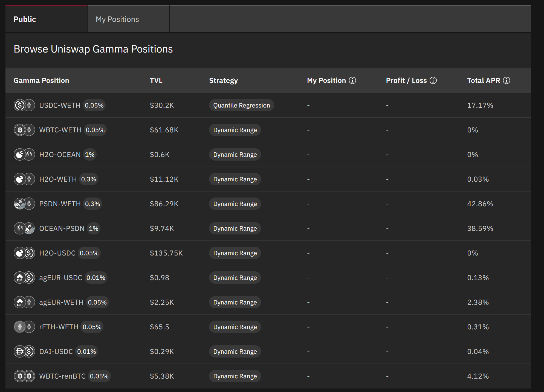Click the WBTC-WETH token pair icon
Screen dimensions: 544x392
(x=24, y=130)
